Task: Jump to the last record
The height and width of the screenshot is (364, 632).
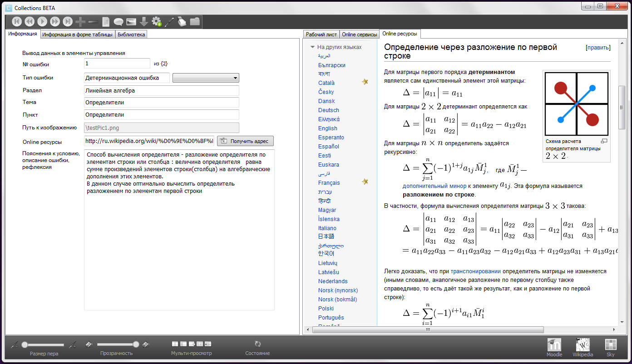Action: coord(68,21)
